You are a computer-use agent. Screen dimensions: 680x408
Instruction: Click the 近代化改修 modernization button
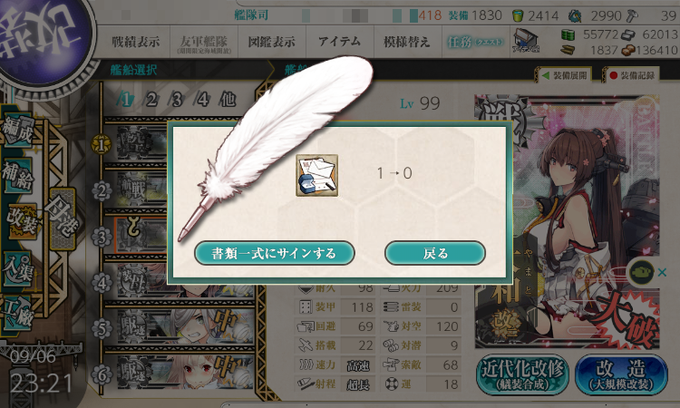(x=523, y=375)
